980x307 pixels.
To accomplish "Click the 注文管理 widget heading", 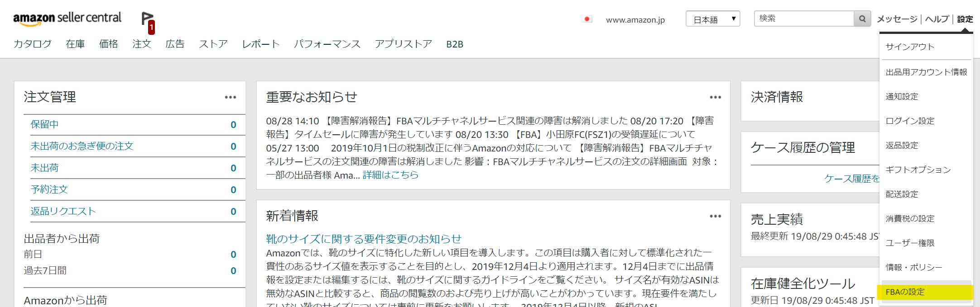I will (x=50, y=97).
